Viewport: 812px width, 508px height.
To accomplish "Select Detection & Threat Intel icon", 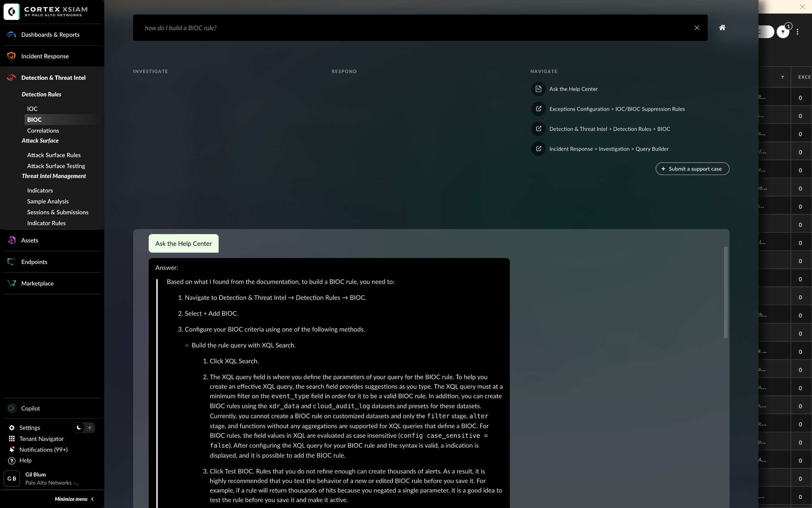I will coord(11,77).
